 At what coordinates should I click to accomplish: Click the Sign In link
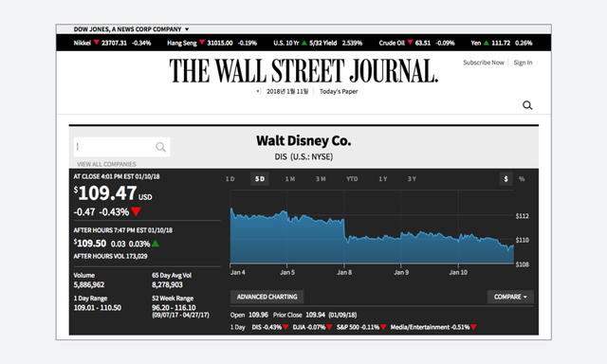pyautogui.click(x=523, y=63)
